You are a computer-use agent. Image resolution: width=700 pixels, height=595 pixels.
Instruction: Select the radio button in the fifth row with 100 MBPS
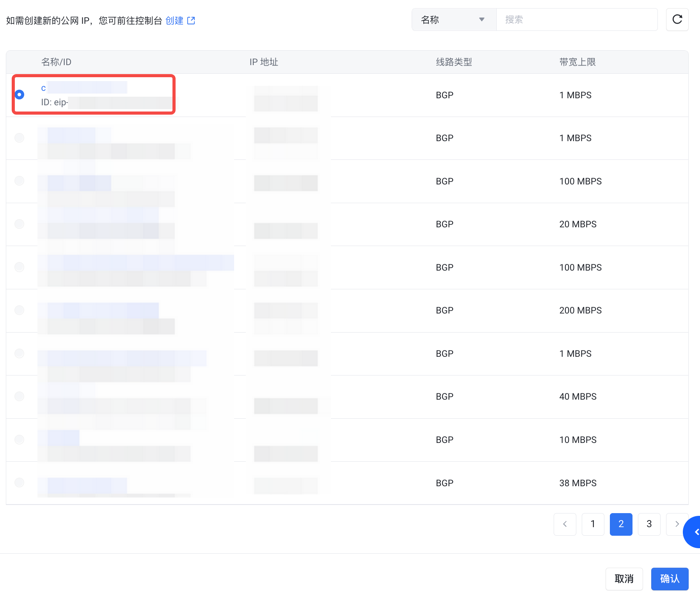(x=20, y=267)
